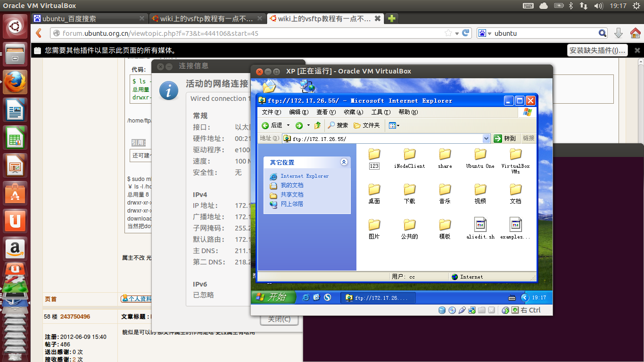This screenshot has width=644, height=362.
Task: Open a new Firefox tab with plus button
Action: 391,18
